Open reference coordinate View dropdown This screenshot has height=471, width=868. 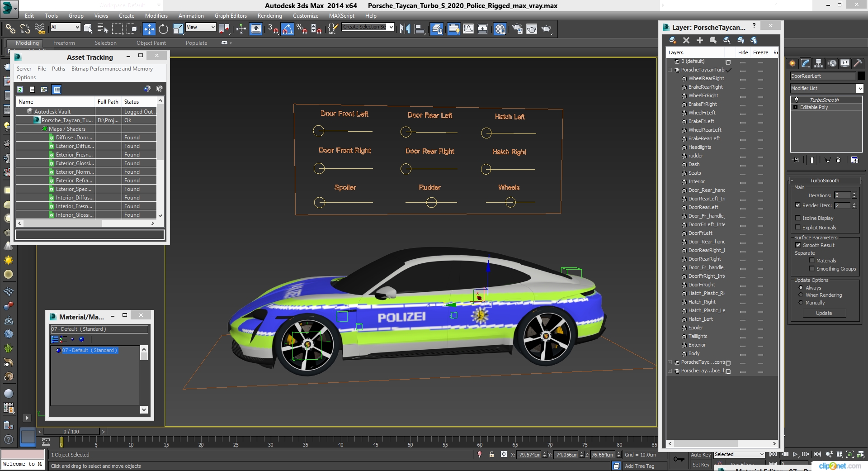201,27
